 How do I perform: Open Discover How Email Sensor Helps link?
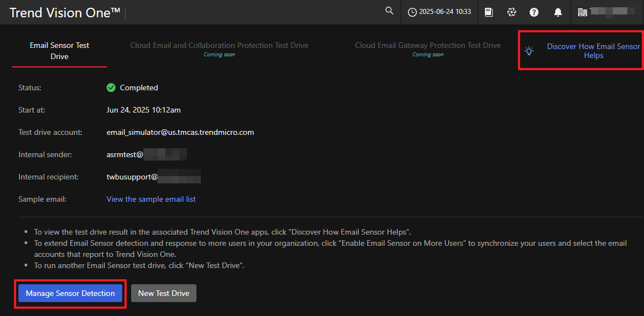[x=593, y=51]
